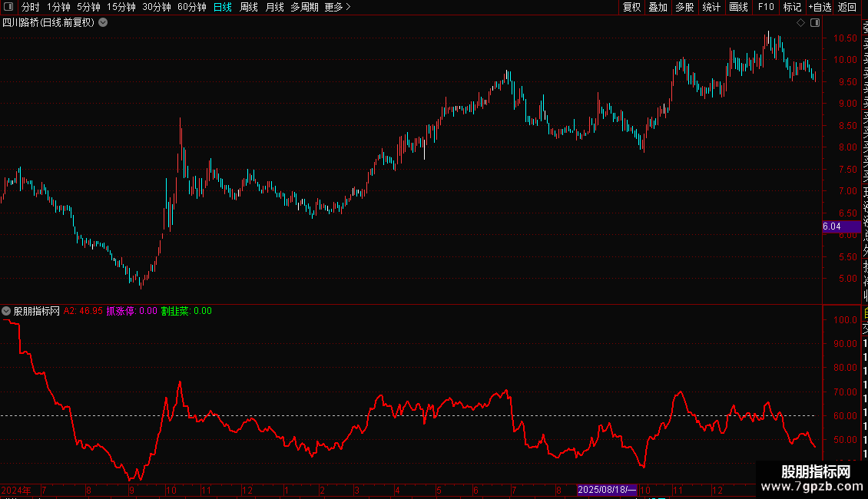Viewport: 868px width, 499px height.
Task: Open the 统计 statistics tool
Action: [x=711, y=7]
